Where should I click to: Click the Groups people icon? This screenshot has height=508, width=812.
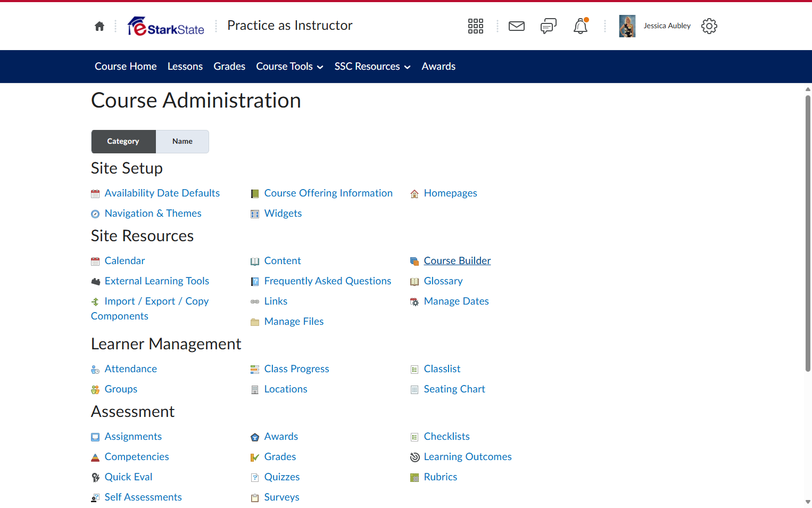(x=95, y=390)
